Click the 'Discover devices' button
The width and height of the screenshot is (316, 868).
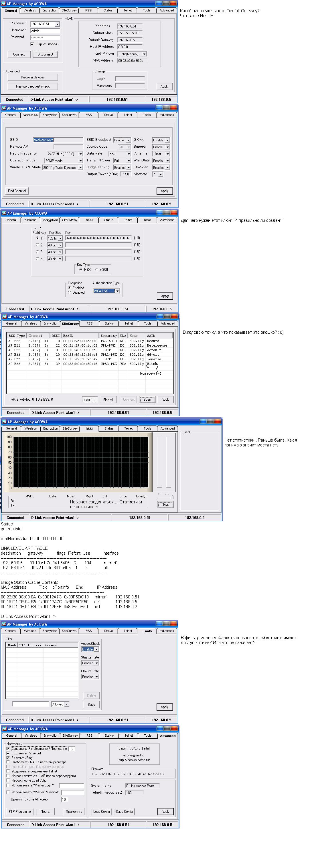(33, 77)
